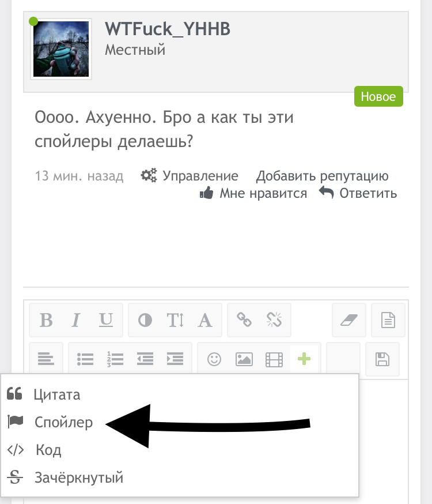Open WTFuck_YHHB user profile name

point(168,29)
